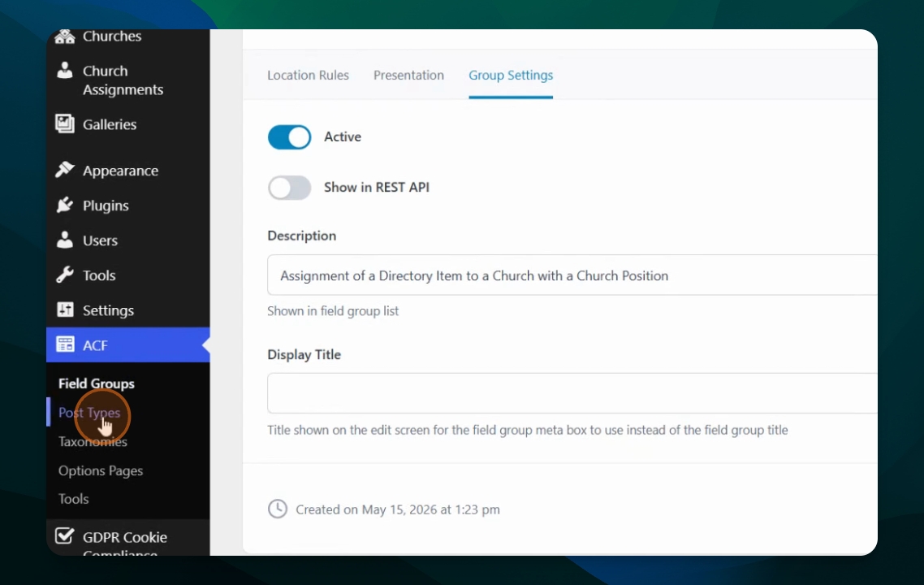Click the GDPR Cookie Compliance checkmark icon

[65, 536]
